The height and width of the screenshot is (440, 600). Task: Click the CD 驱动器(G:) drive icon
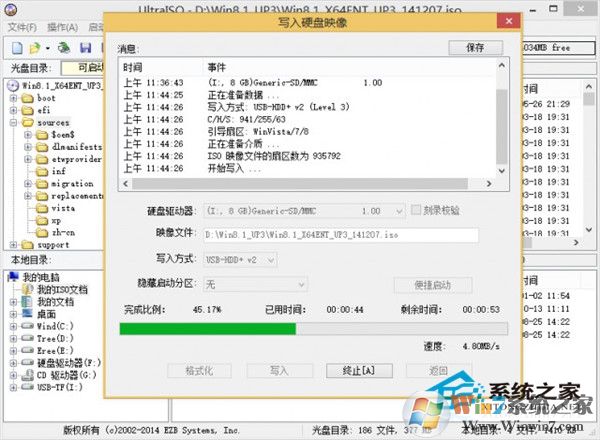click(28, 375)
